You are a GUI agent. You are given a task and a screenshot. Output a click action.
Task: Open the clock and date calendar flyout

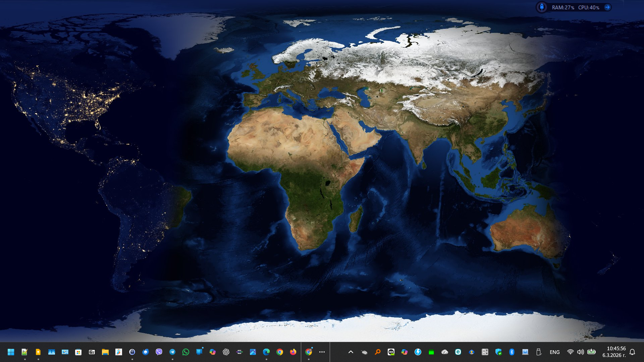(614, 352)
